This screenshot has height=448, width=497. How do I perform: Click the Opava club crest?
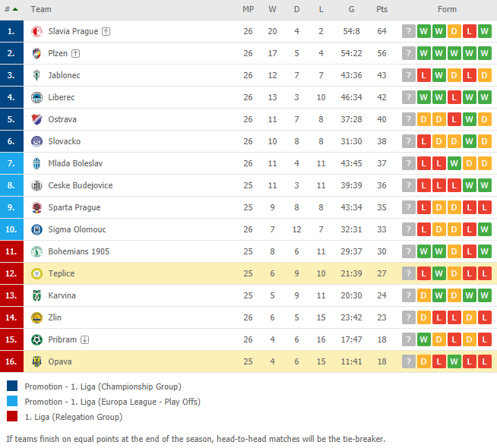click(36, 361)
